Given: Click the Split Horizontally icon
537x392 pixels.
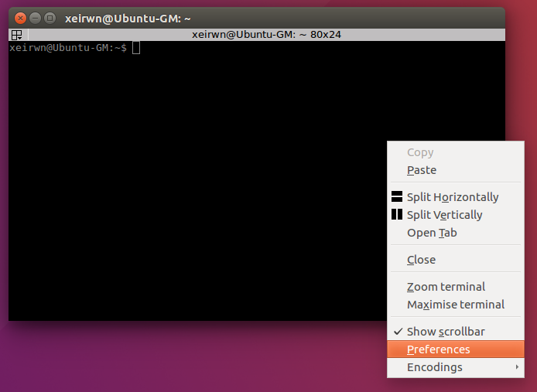Looking at the screenshot, I should [x=397, y=197].
